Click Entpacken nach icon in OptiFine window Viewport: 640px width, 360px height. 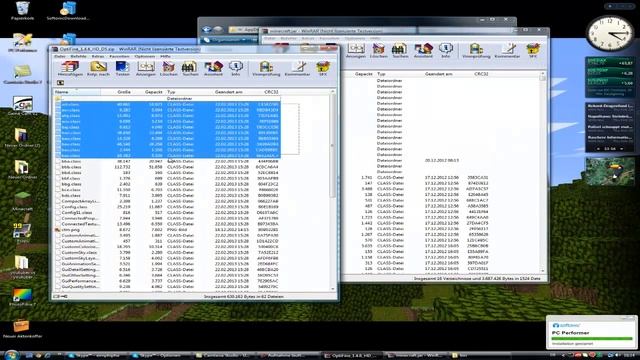[x=98, y=68]
